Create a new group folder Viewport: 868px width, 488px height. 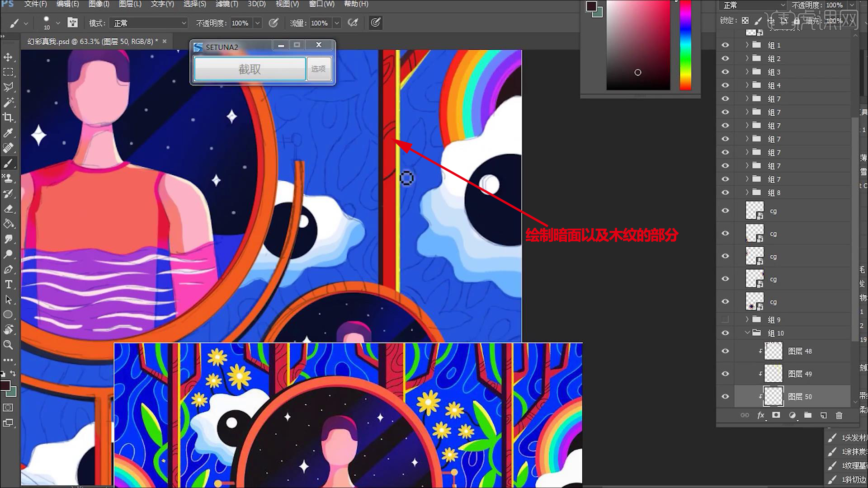coord(808,415)
